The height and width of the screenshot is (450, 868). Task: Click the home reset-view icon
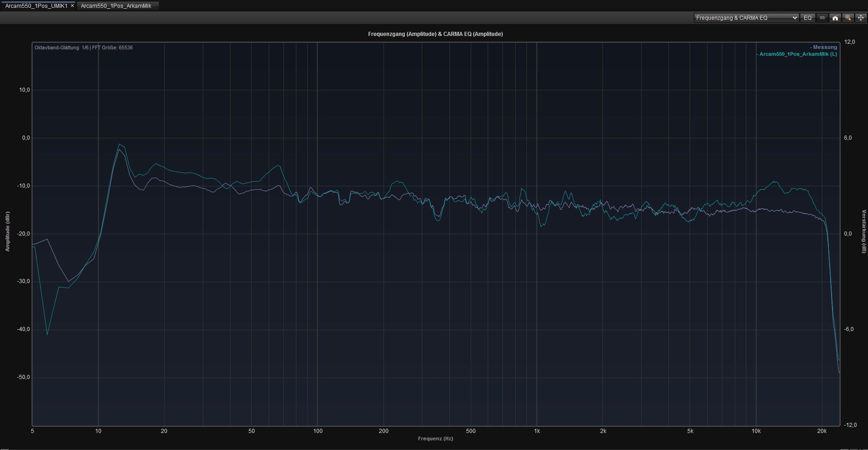835,18
